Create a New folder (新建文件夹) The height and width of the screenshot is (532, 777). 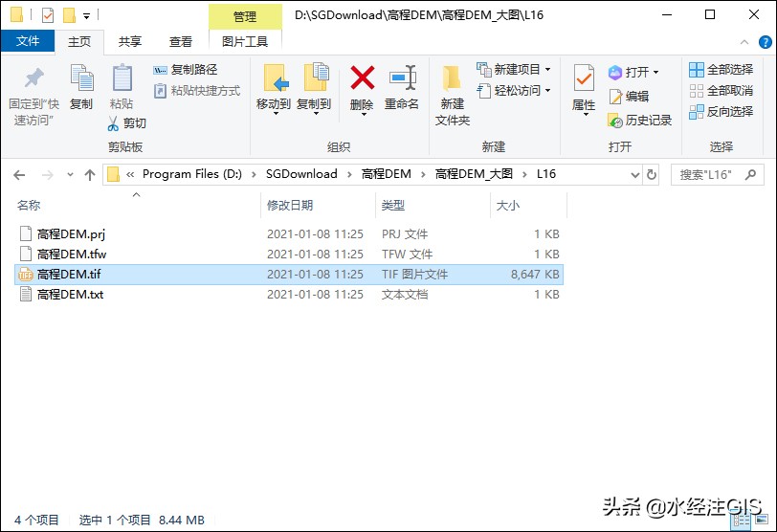click(x=453, y=96)
